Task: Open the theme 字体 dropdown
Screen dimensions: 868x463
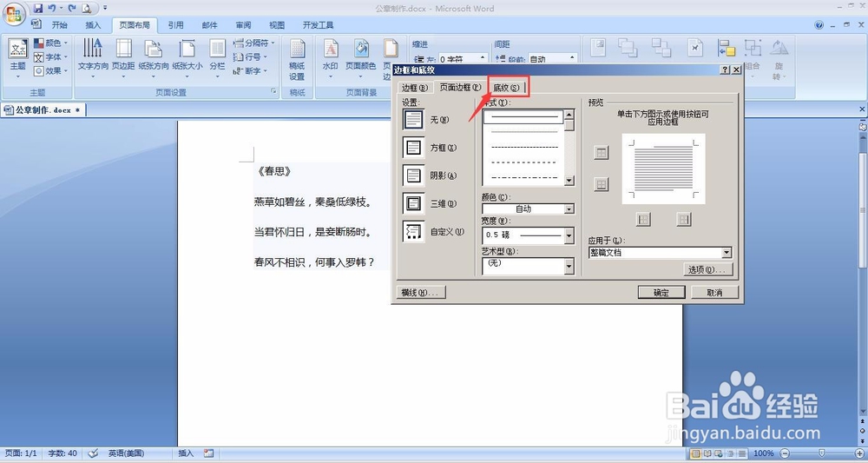Action: coord(50,57)
